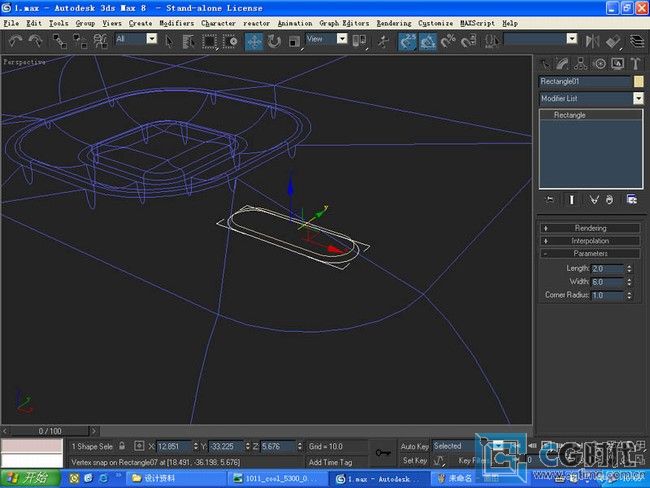
Task: Click the Corner Radius spinner arrows
Action: [629, 295]
